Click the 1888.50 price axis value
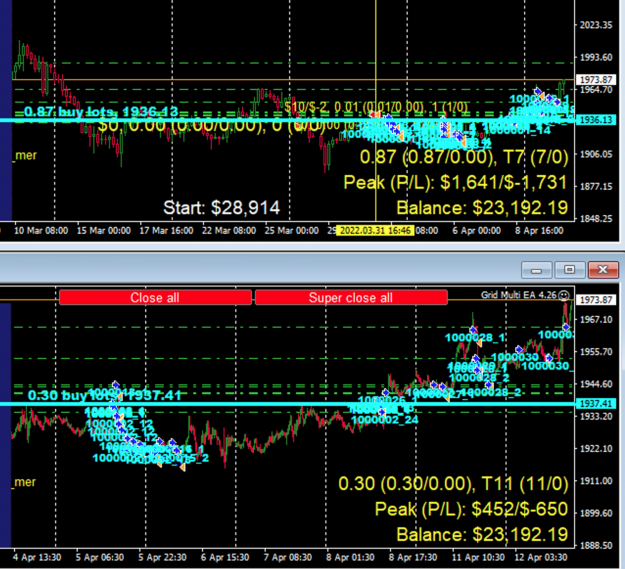Screen dimensions: 625x569 pos(596,545)
